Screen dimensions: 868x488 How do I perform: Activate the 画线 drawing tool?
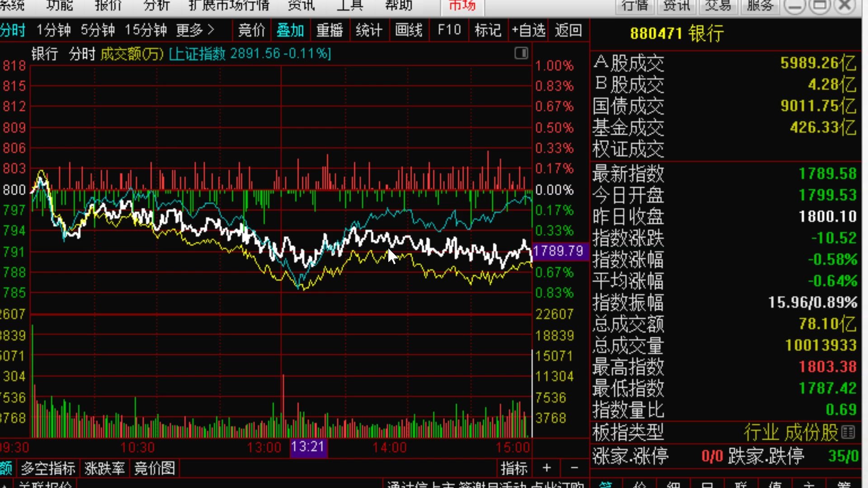pos(409,30)
